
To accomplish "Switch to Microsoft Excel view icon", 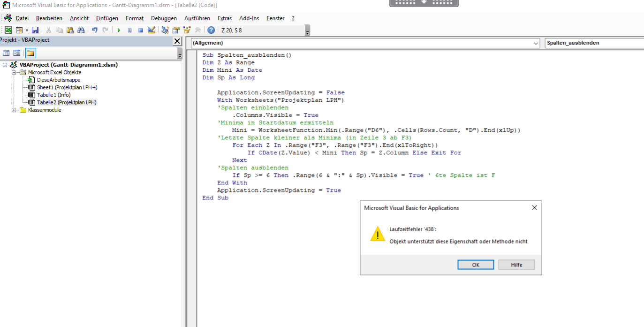I will tap(8, 30).
